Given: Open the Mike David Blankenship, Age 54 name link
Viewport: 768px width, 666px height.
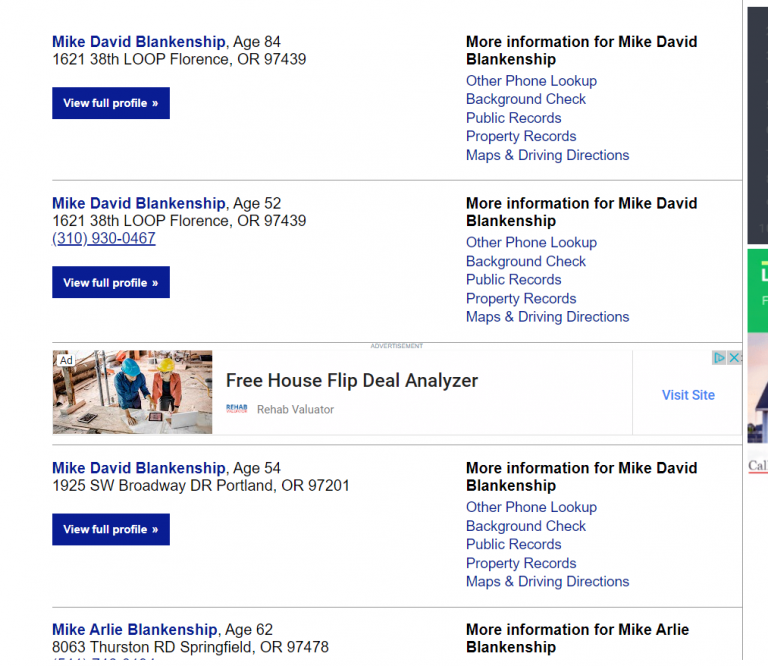Looking at the screenshot, I should 139,468.
